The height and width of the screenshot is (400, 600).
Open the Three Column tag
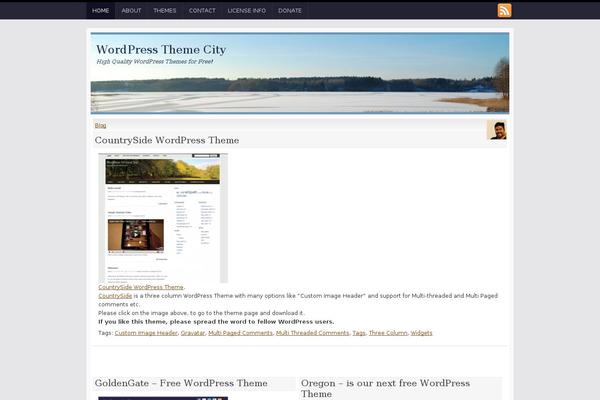click(x=388, y=333)
